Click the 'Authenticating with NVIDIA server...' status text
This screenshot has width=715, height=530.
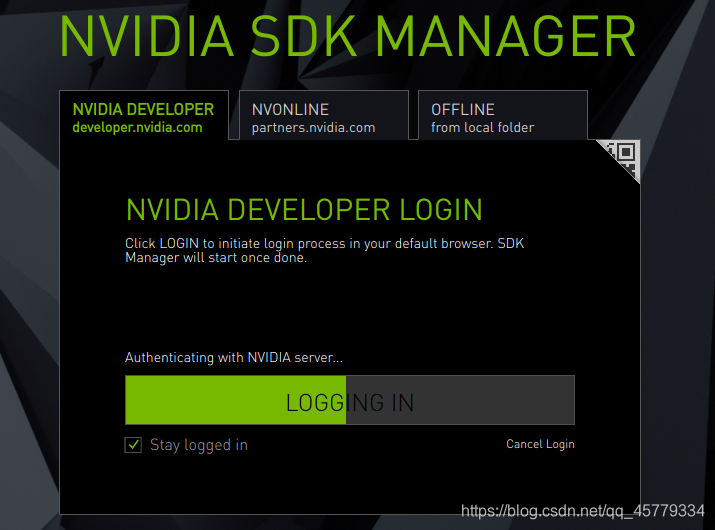(234, 357)
